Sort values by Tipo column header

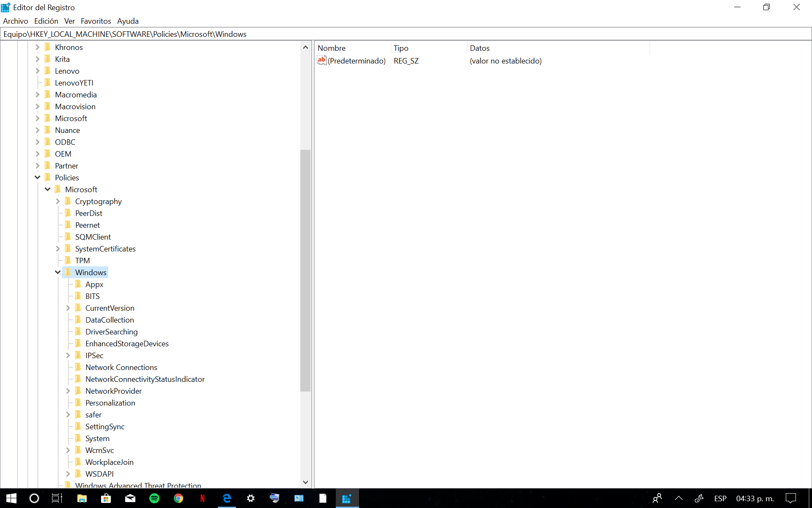pos(429,48)
